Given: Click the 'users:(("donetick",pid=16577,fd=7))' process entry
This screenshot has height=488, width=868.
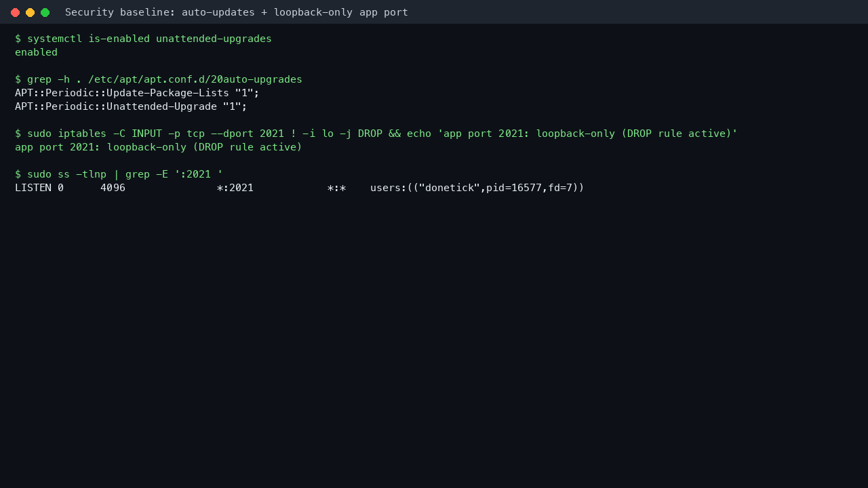Looking at the screenshot, I should [477, 188].
